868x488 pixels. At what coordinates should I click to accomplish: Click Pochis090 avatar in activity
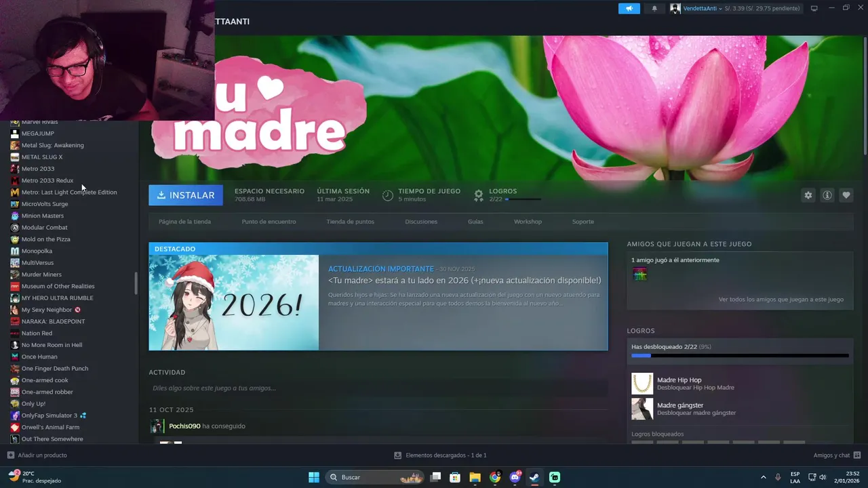tap(157, 426)
